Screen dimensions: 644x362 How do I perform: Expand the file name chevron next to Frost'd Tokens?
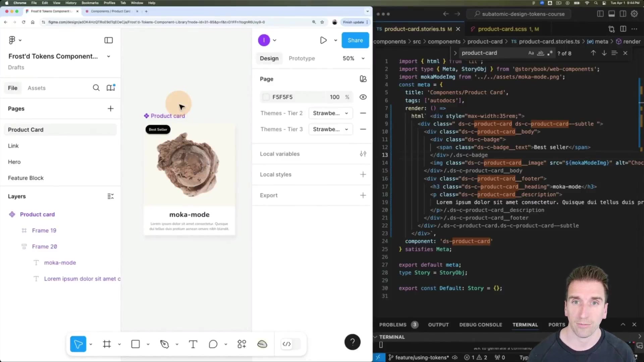[x=108, y=56]
